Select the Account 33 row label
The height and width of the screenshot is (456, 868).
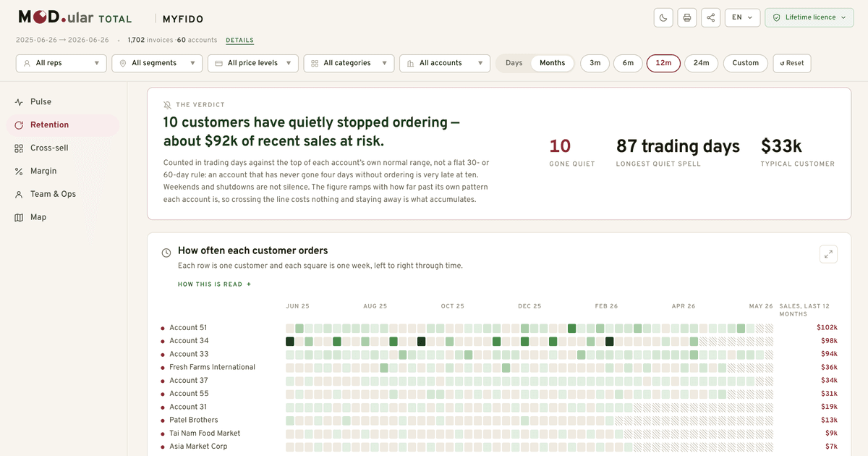[189, 354]
